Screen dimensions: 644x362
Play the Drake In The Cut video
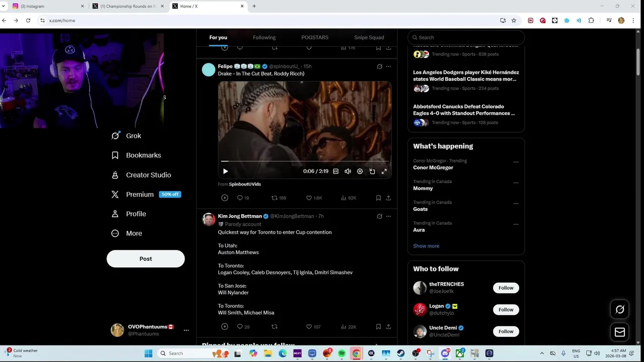[225, 171]
